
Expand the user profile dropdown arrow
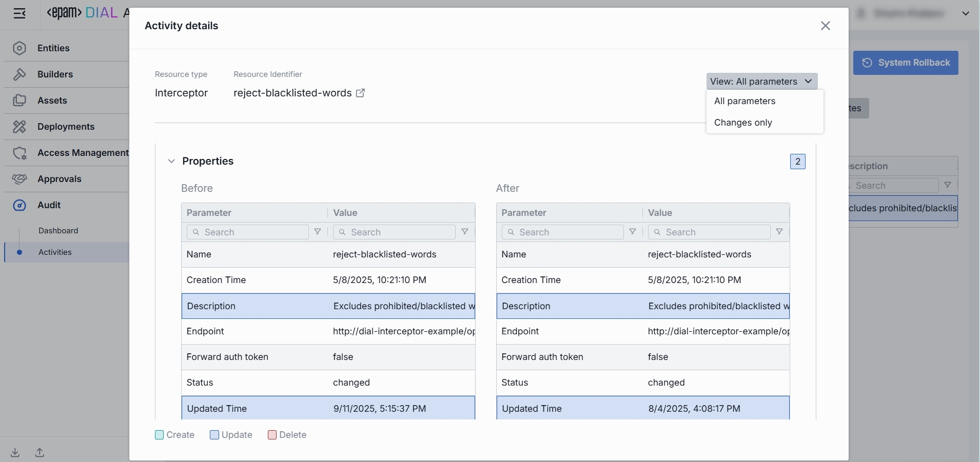(x=966, y=14)
